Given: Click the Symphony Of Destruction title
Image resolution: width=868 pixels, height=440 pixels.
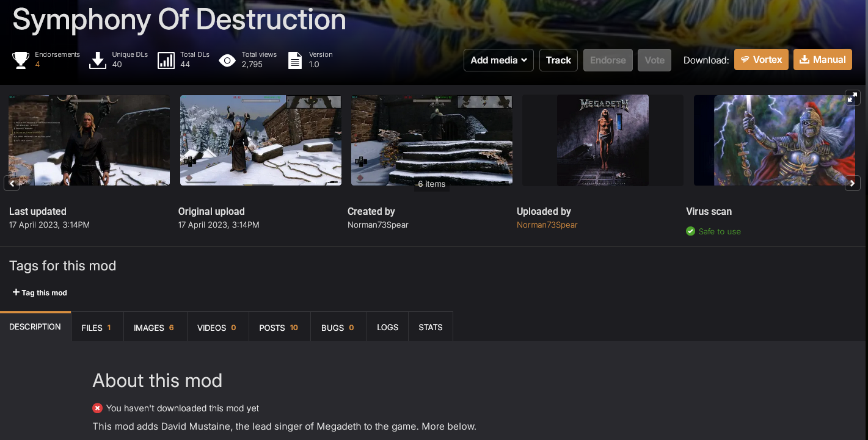Looking at the screenshot, I should point(179,20).
